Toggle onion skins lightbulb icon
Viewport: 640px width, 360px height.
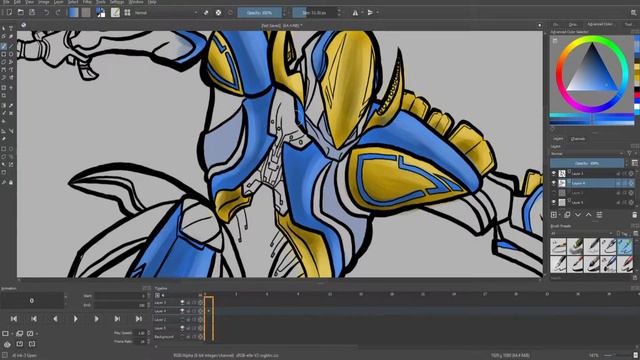click(7, 344)
